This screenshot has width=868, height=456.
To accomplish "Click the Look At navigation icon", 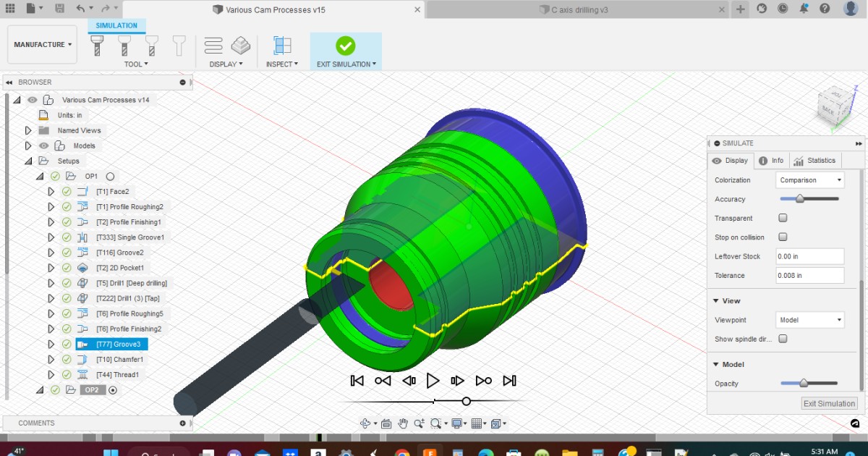I will coord(387,423).
